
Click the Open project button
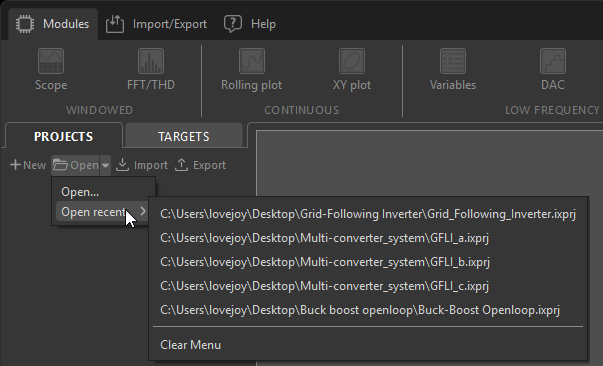tap(76, 165)
